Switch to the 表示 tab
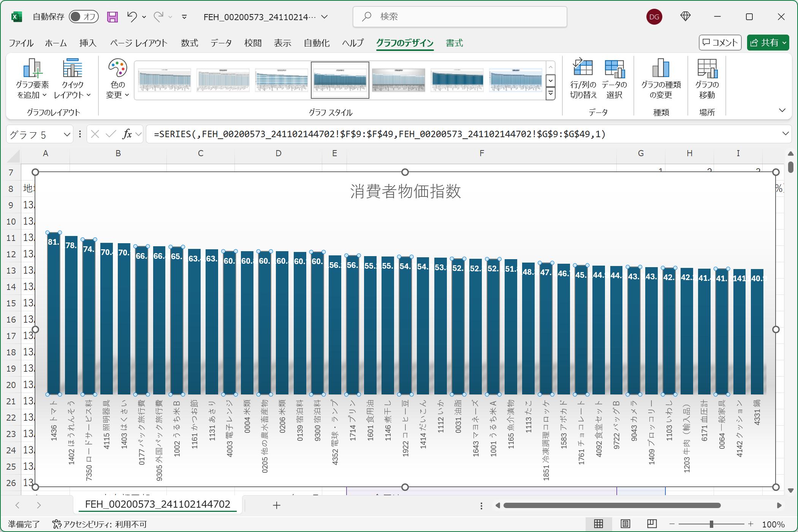Image resolution: width=798 pixels, height=532 pixels. tap(283, 43)
